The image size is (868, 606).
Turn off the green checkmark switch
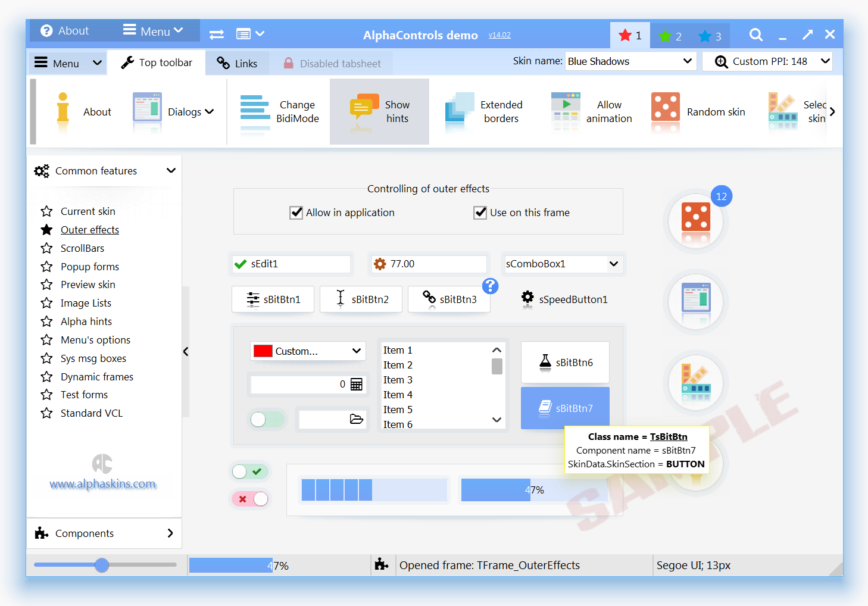[250, 471]
